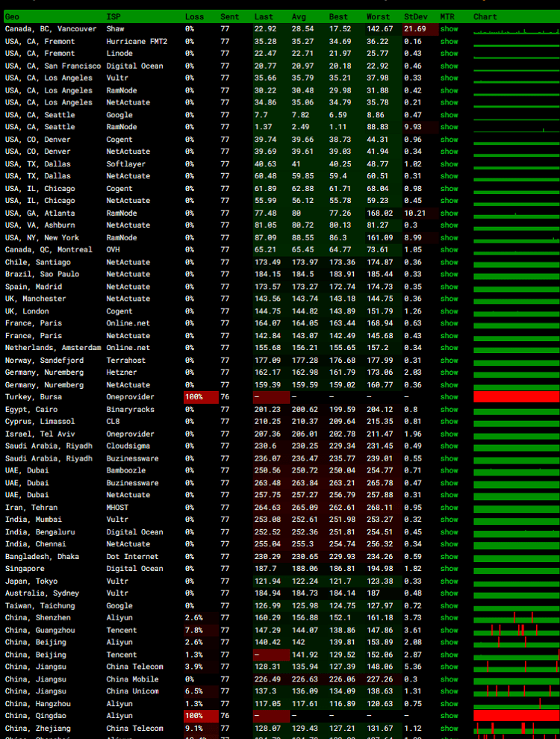The width and height of the screenshot is (560, 739).
Task: Open chart for China, Shenzhen Aliyun row
Action: [516, 617]
